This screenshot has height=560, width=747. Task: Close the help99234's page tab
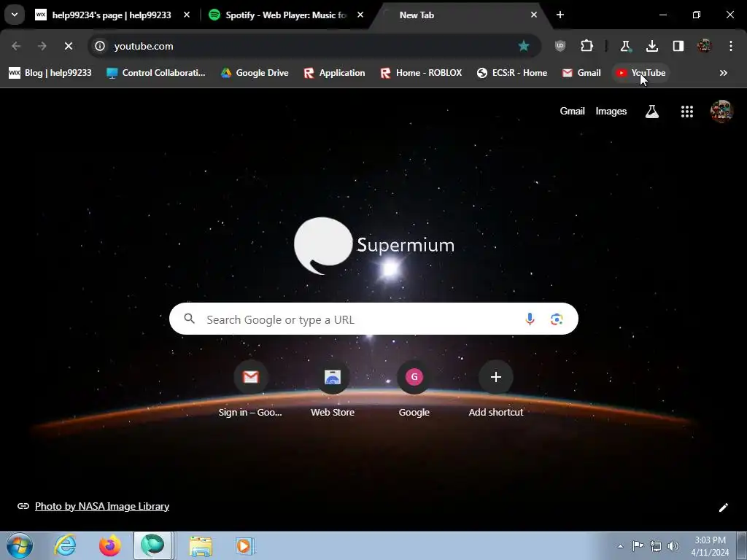(187, 15)
